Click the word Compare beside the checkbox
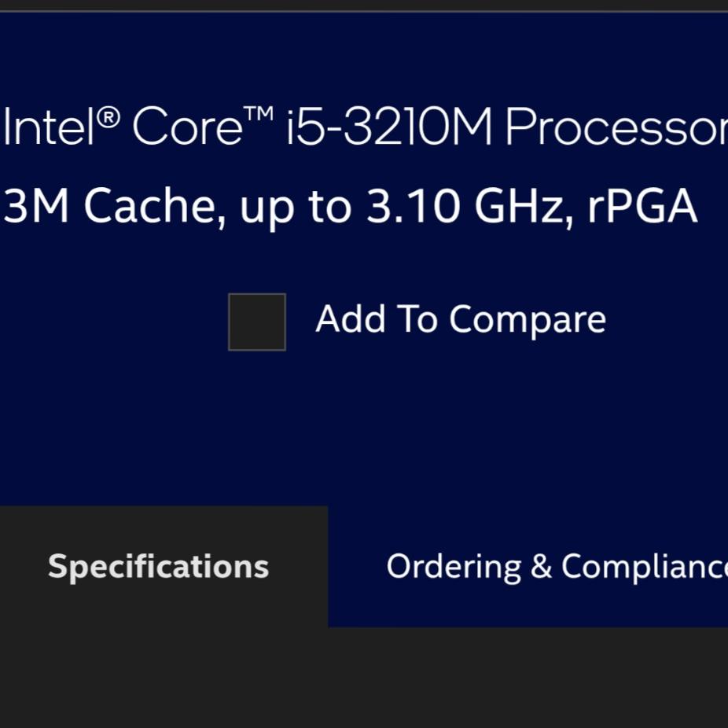This screenshot has width=728, height=728. (527, 320)
